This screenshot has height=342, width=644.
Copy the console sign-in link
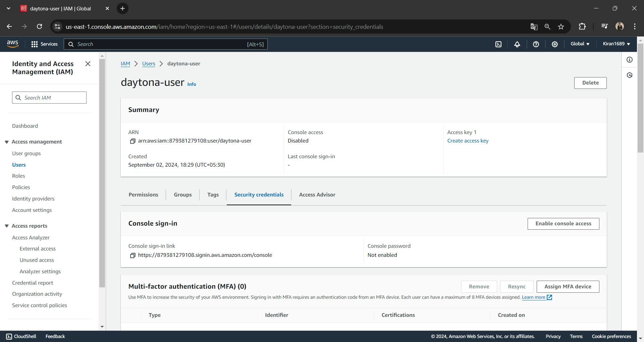(x=132, y=255)
